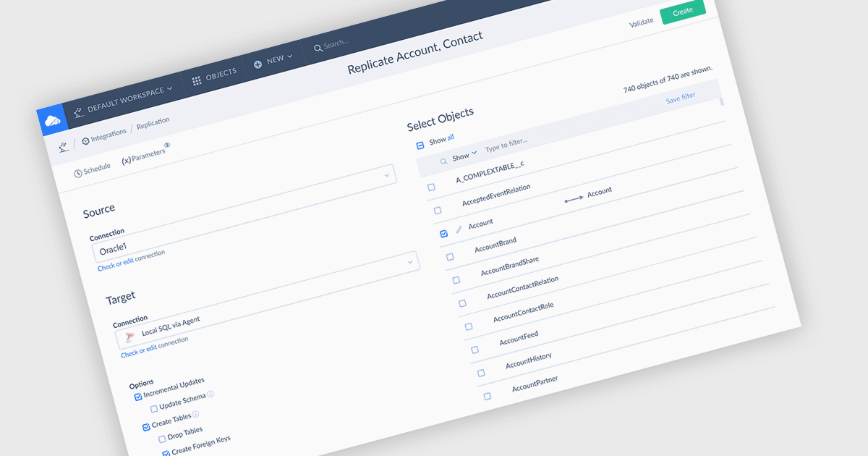The width and height of the screenshot is (868, 456).
Task: Open the Target connection dropdown arrow
Action: coord(411,261)
